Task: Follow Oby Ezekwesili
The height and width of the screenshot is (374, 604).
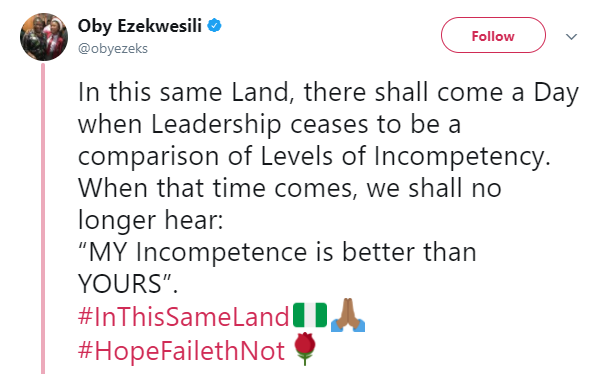Action: (493, 35)
